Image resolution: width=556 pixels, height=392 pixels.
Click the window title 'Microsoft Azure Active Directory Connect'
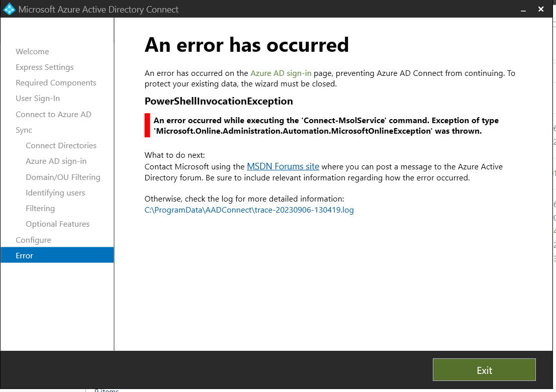point(98,10)
